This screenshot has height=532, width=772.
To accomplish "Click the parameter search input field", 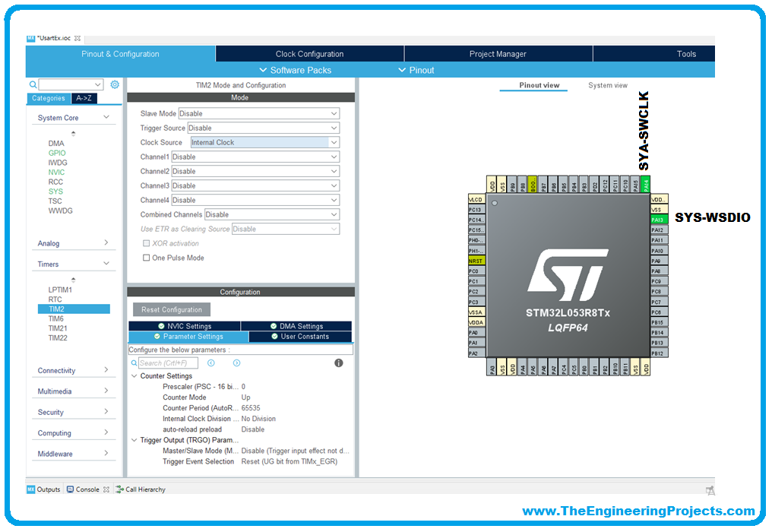I will pyautogui.click(x=168, y=363).
